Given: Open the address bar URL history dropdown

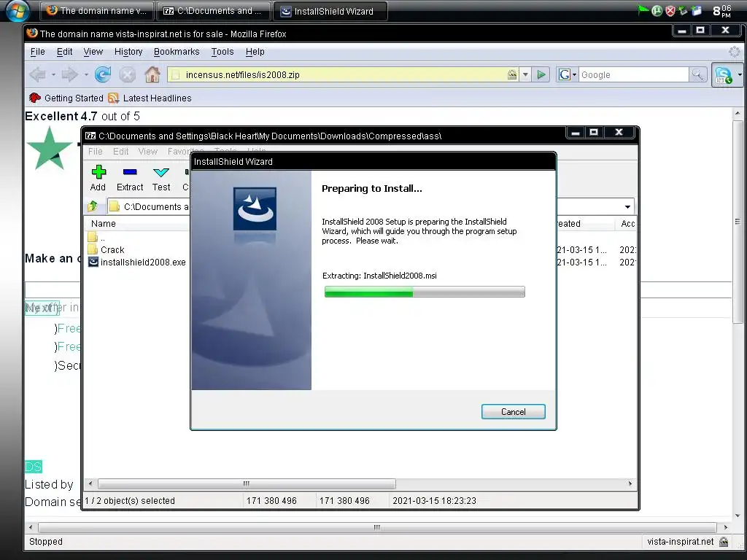Looking at the screenshot, I should point(525,75).
